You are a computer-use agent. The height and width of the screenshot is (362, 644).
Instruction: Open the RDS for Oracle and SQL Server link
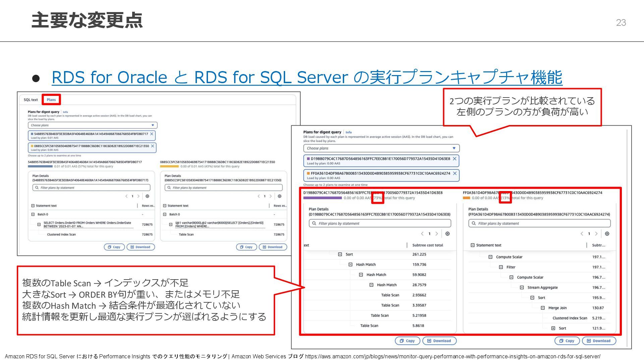[307, 77]
